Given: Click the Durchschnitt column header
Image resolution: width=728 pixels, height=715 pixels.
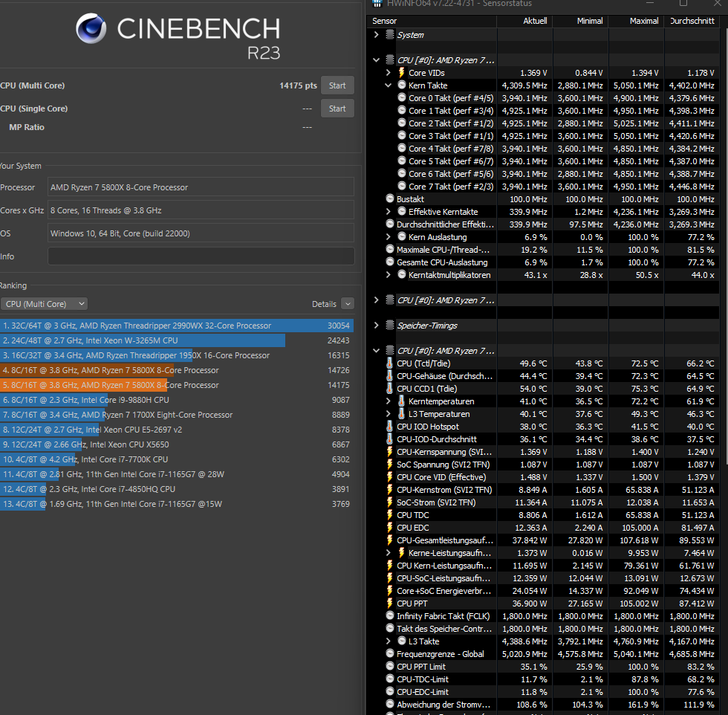Looking at the screenshot, I should coord(692,21).
